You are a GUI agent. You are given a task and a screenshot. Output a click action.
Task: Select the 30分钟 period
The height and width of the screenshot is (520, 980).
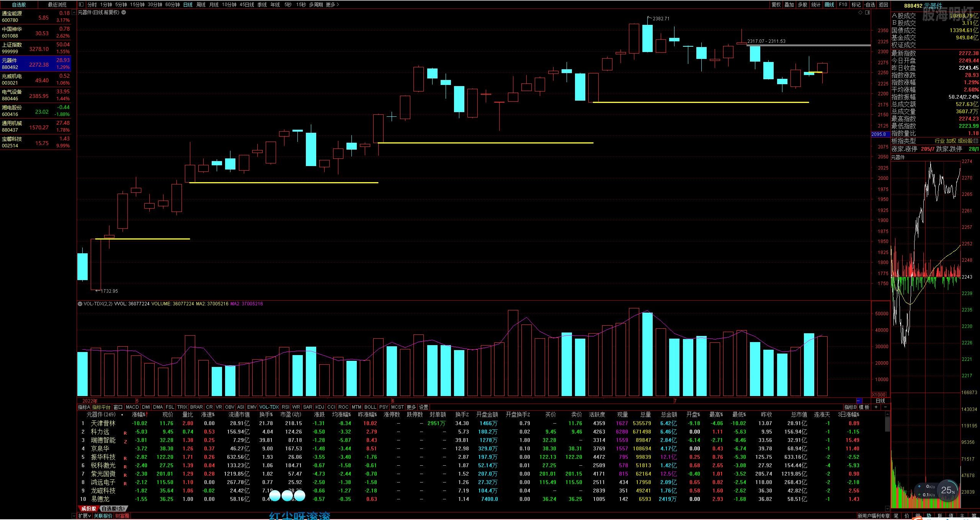[x=155, y=5]
